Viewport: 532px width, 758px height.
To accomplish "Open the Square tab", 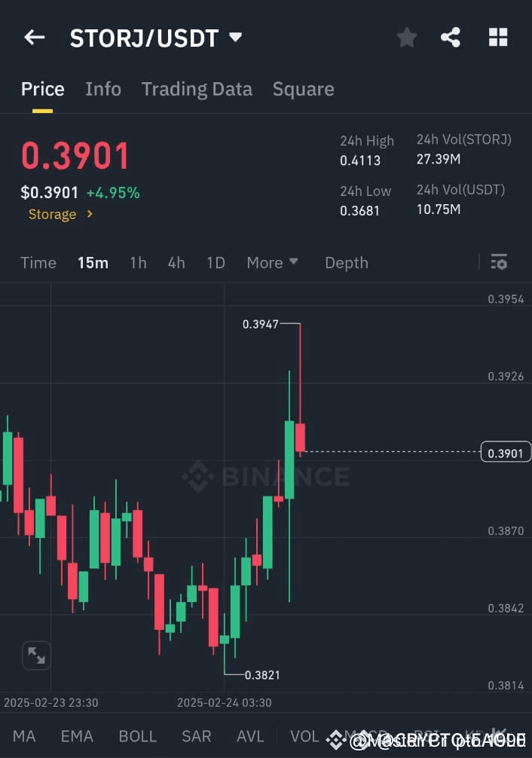I will pos(303,89).
